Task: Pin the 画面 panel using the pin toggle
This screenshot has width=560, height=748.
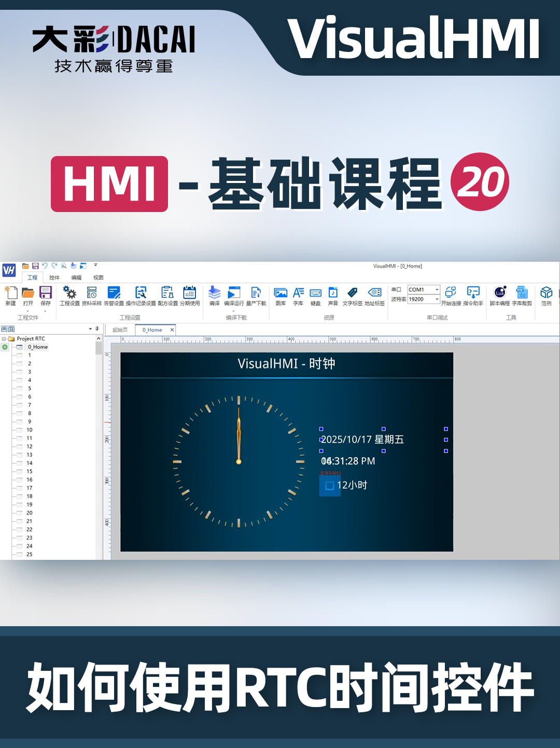Action: click(97, 328)
